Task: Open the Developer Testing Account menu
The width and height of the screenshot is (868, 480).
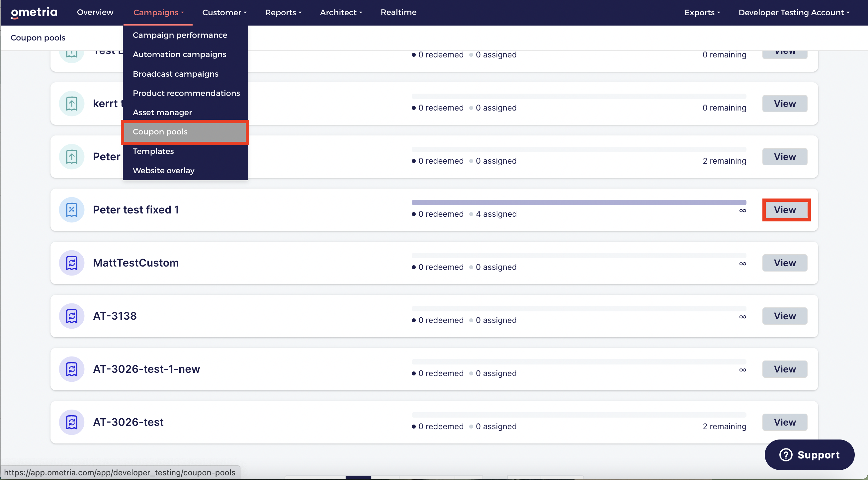Action: pyautogui.click(x=794, y=13)
